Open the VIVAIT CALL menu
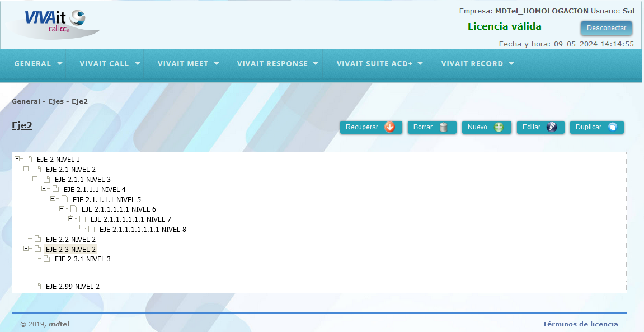This screenshot has height=332, width=644. (x=110, y=64)
